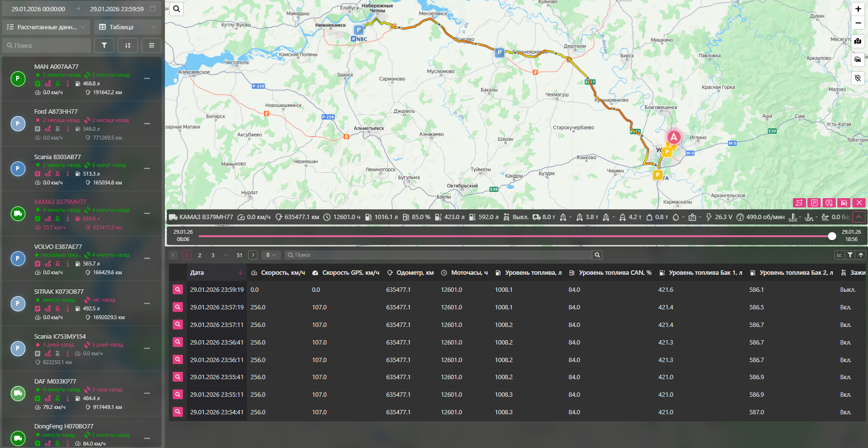Click the track timeline slider handle
Image resolution: width=868 pixels, height=448 pixels.
tap(832, 236)
